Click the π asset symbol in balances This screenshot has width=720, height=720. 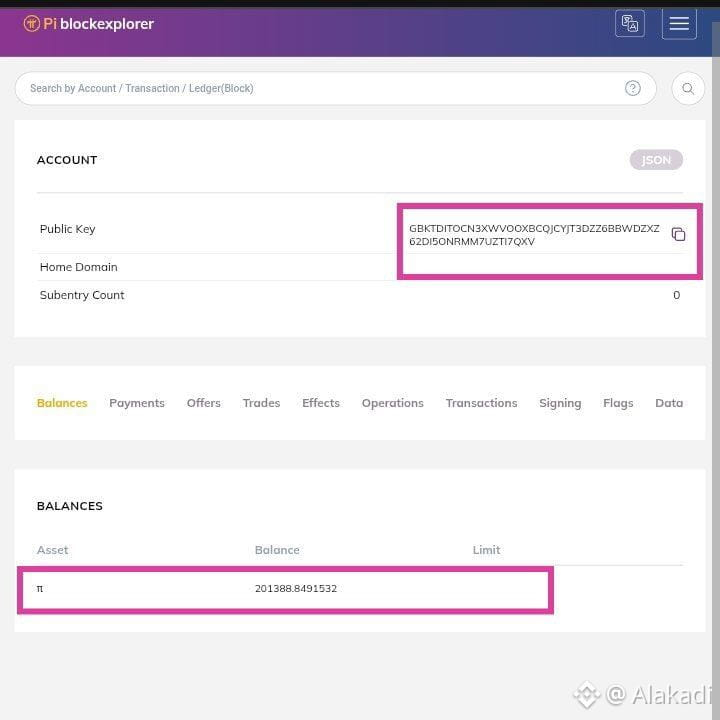point(40,588)
